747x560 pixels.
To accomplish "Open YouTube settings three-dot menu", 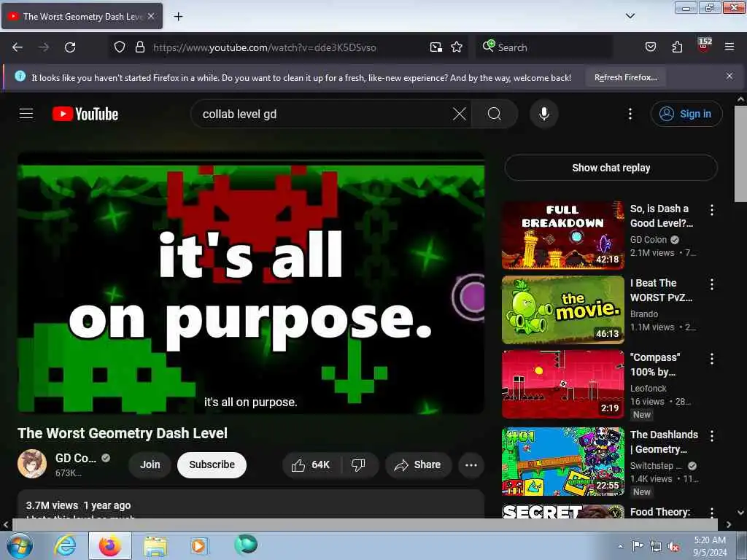I will 630,114.
